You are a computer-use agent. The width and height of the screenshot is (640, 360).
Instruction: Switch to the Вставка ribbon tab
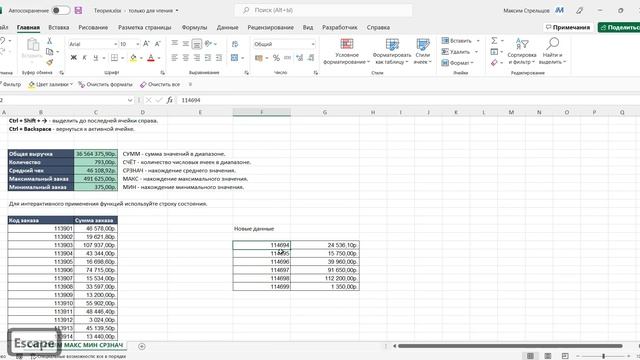tap(58, 27)
